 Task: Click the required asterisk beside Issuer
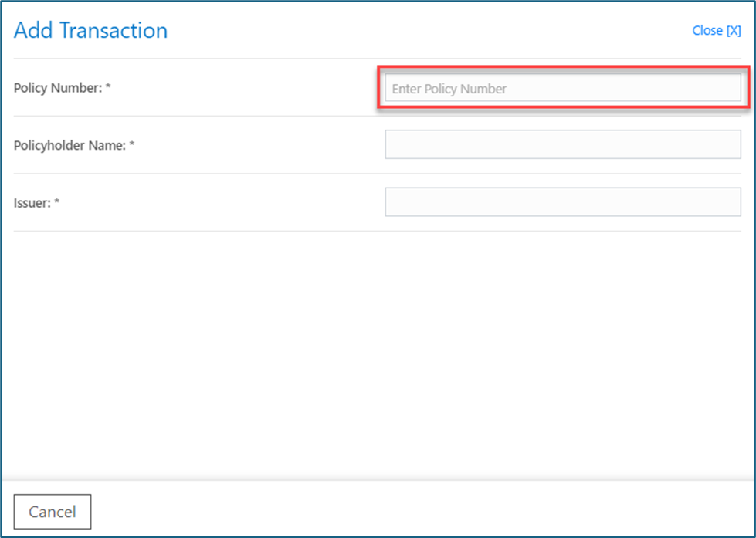(57, 202)
